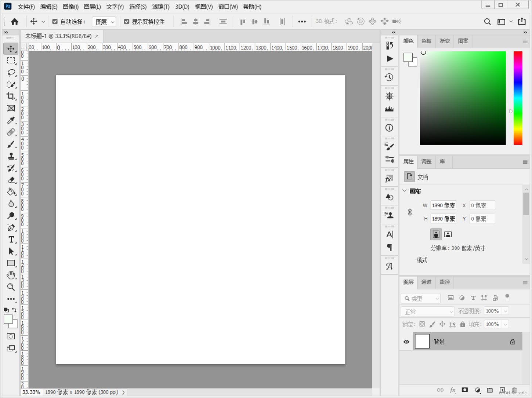
Task: Create a new layer button
Action: coord(502,390)
